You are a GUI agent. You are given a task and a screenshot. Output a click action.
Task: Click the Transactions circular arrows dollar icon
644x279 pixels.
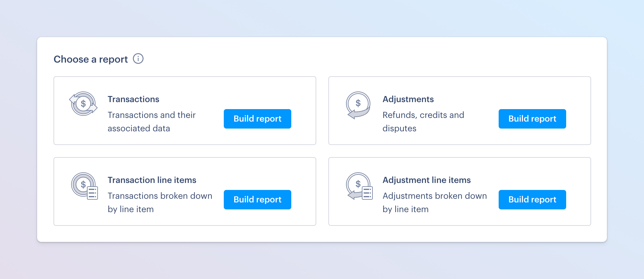point(83,104)
